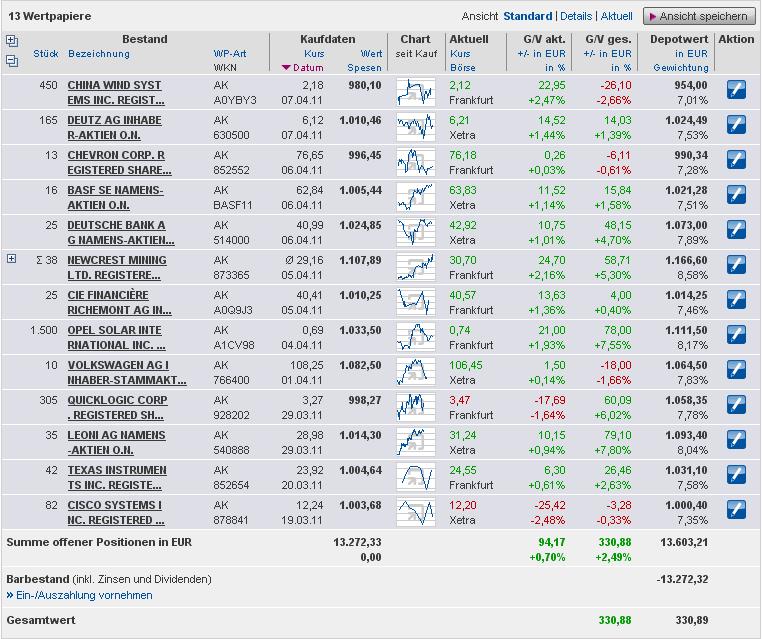
Task: Open the action icon in the Volkswagen AG row
Action: point(736,371)
